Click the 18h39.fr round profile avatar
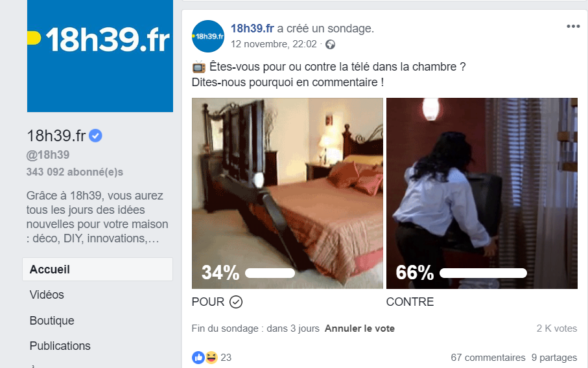Screen dimensions: 588x368 pos(208,36)
